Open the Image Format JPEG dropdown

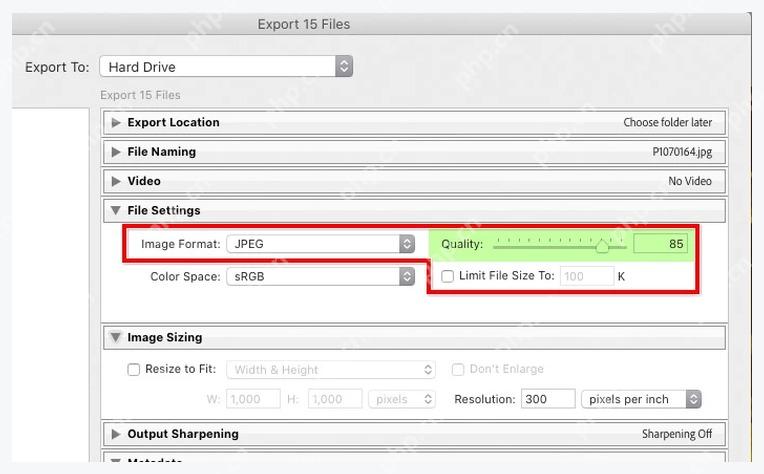[321, 244]
